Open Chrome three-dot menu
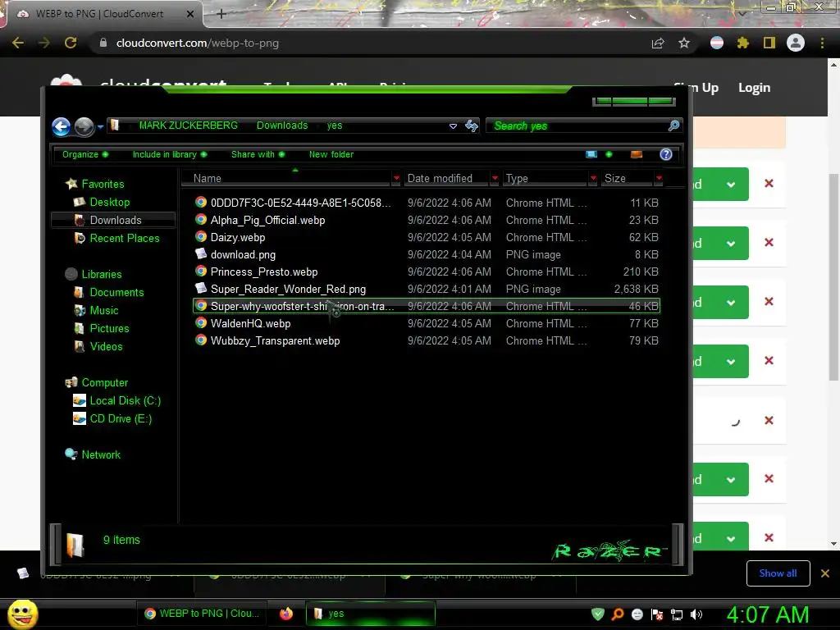The height and width of the screenshot is (630, 840). pos(822,43)
